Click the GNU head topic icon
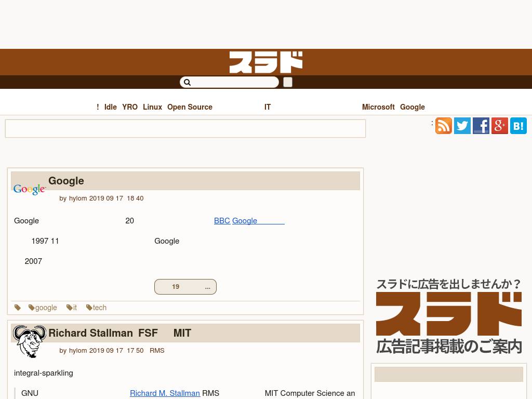Screen dimensions: 532x399 pos(30,341)
